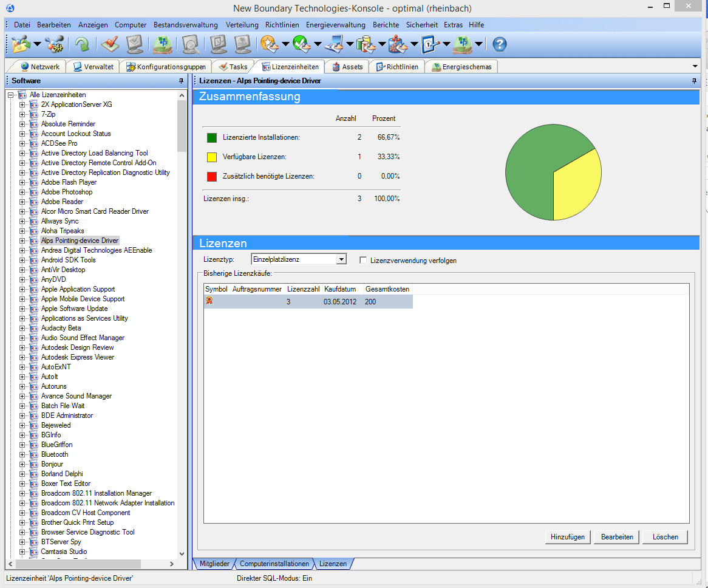Click the Bearbeiten button
708x588 pixels.
[x=616, y=537]
